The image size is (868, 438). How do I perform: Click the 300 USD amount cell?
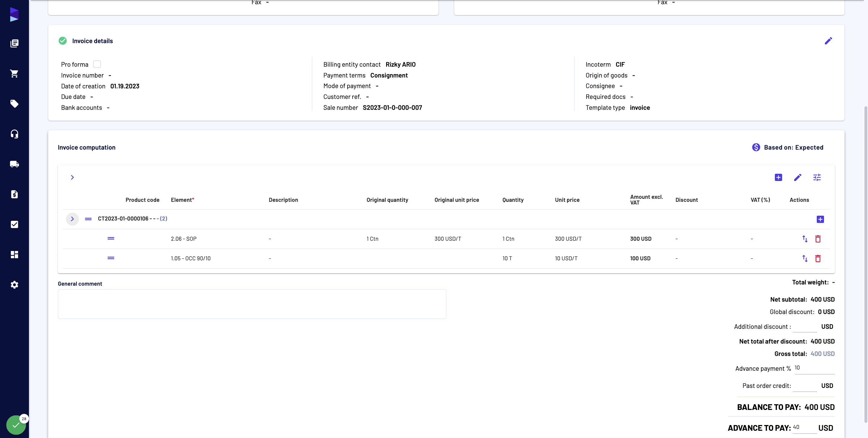click(640, 239)
